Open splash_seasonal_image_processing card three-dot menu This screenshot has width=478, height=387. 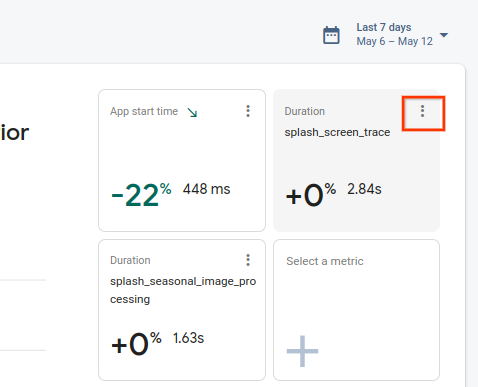click(x=248, y=260)
